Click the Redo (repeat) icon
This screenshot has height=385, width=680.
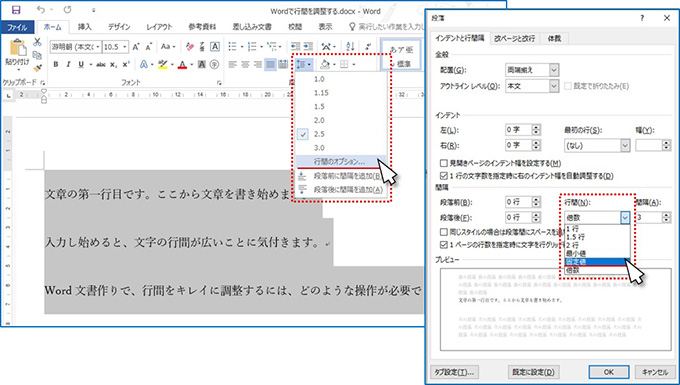[68, 10]
